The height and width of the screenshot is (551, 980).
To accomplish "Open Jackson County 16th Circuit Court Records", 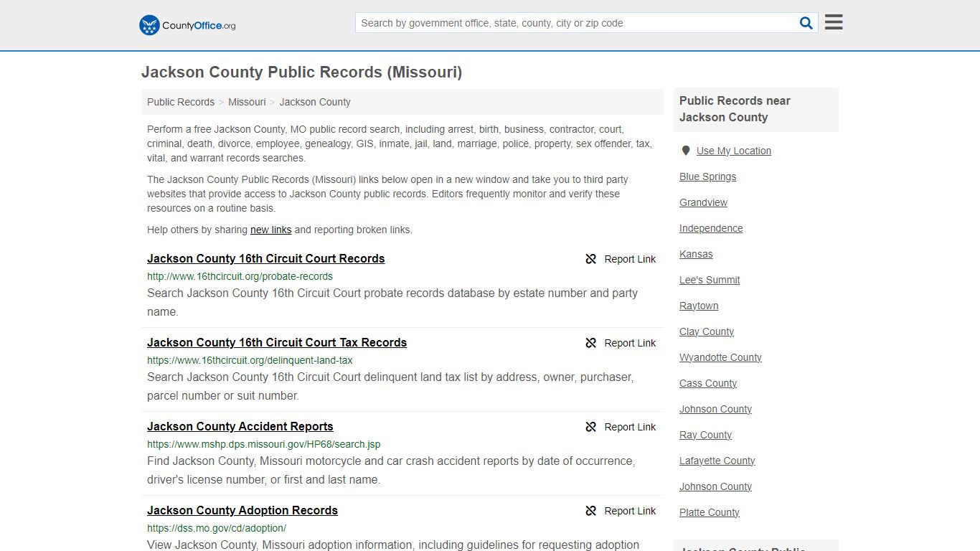I will (x=266, y=259).
